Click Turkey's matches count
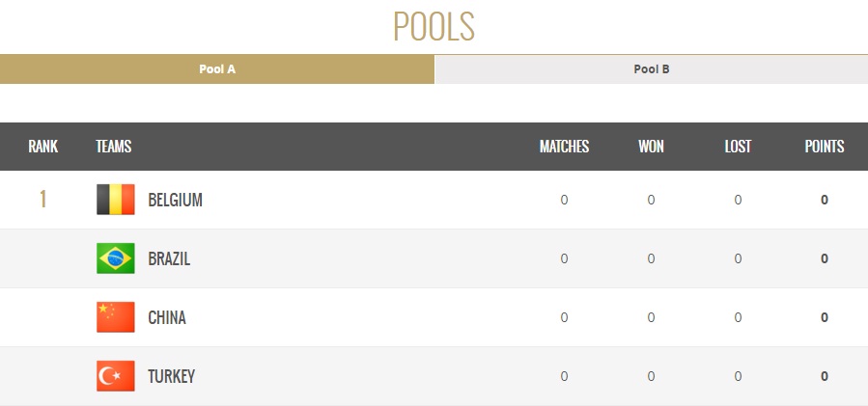 coord(564,376)
